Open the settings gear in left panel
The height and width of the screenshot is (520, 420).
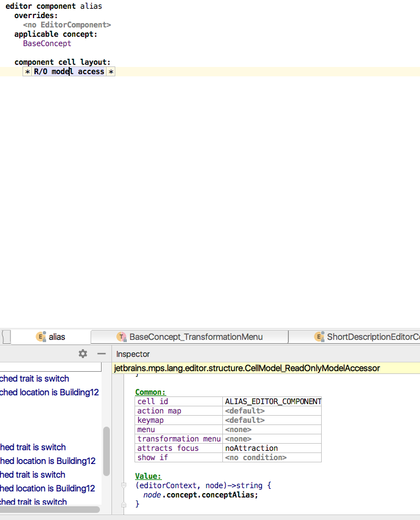coord(83,354)
